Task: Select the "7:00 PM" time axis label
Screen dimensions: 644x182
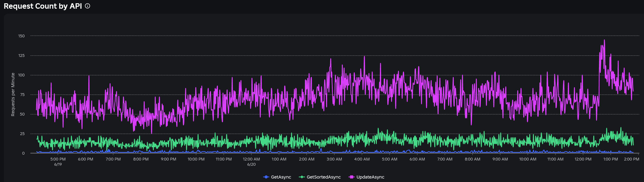Action: tap(113, 159)
